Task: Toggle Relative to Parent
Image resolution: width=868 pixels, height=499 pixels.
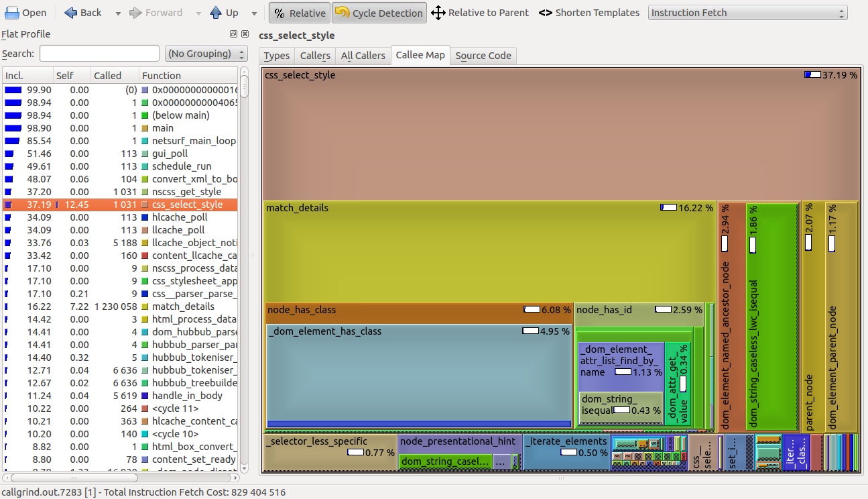Action: [x=480, y=13]
